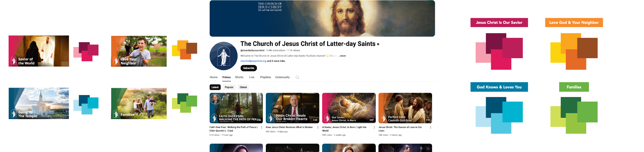644x152 pixels.
Task: Subscribe to the channel
Action: [249, 68]
